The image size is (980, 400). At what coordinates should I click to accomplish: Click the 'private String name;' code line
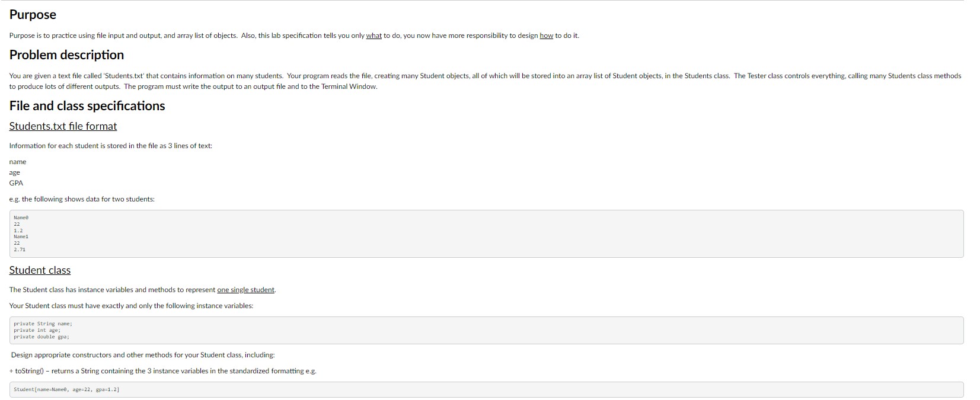click(43, 324)
